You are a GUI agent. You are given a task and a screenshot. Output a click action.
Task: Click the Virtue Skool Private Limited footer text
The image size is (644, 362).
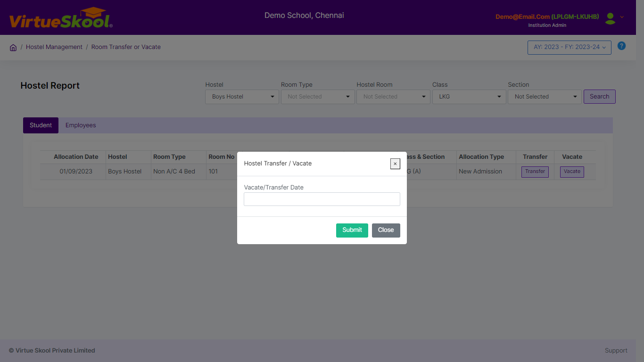pyautogui.click(x=52, y=351)
